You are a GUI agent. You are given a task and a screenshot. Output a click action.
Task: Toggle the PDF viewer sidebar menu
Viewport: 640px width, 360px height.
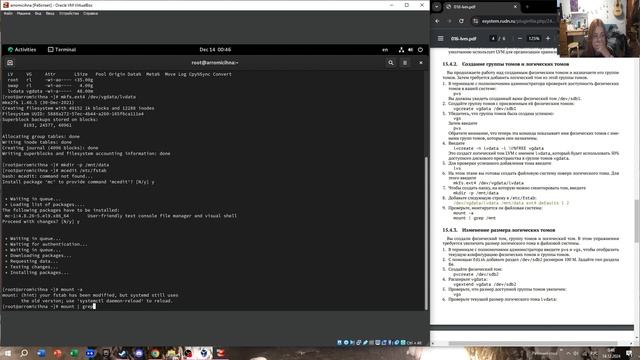point(440,38)
